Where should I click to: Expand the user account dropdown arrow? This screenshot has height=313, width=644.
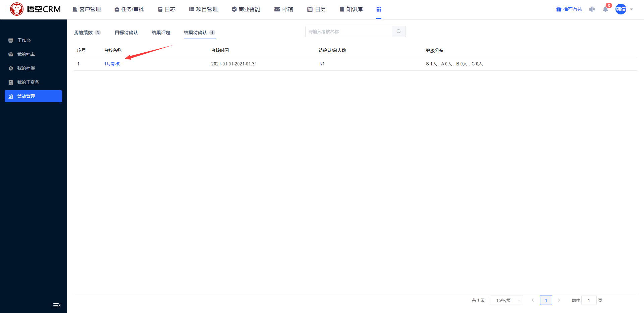(632, 9)
